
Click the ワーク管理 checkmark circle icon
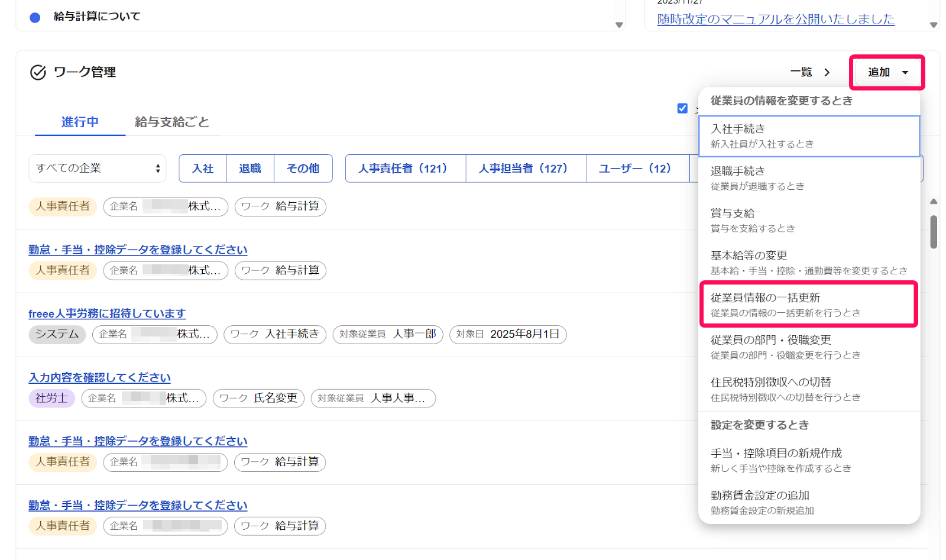pyautogui.click(x=38, y=72)
